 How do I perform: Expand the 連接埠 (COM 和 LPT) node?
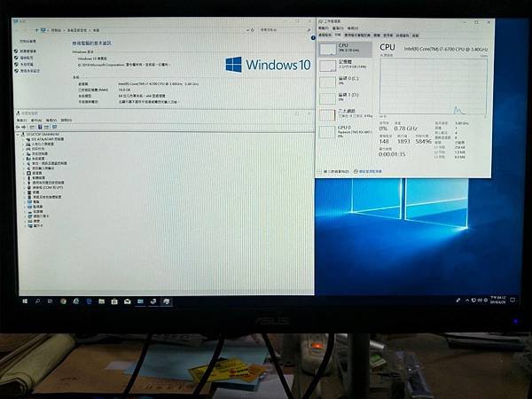tap(24, 188)
